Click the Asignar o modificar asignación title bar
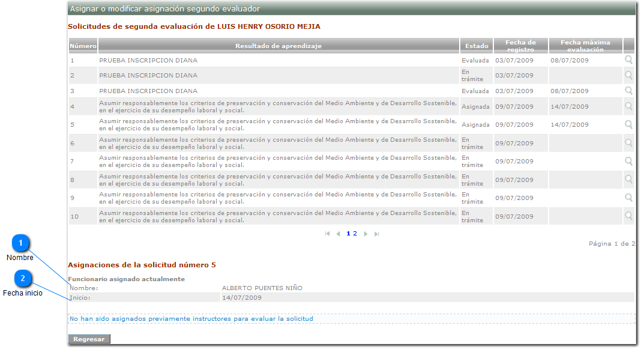 click(x=352, y=8)
